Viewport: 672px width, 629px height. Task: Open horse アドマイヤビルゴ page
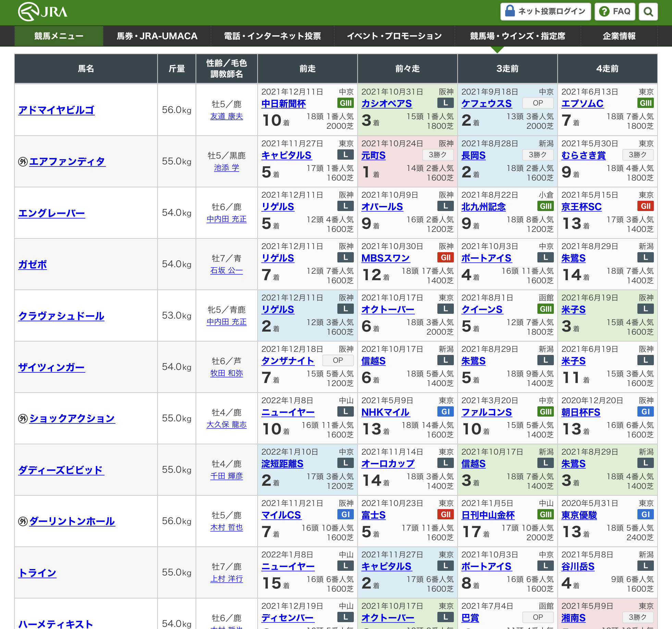pyautogui.click(x=57, y=110)
